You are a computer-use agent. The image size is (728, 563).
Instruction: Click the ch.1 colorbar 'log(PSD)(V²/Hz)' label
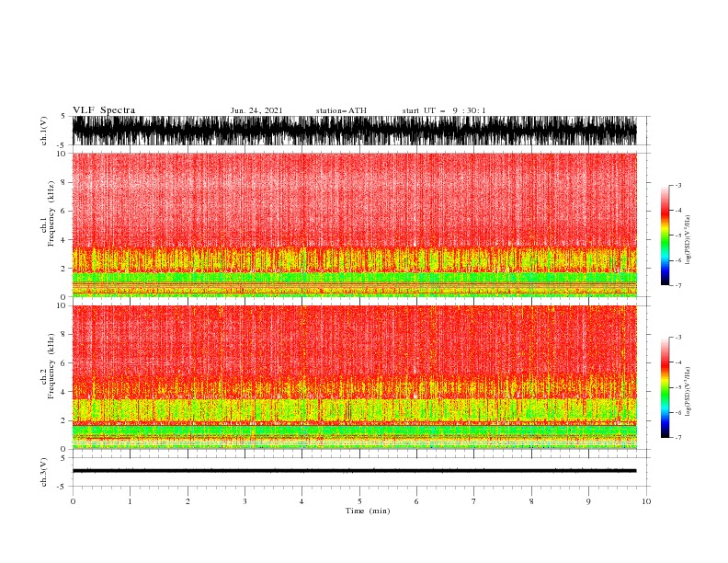tap(688, 240)
